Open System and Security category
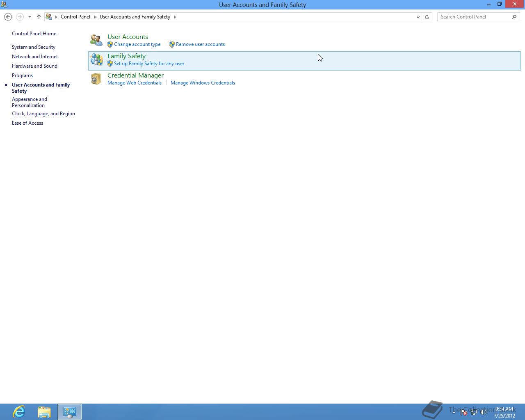The image size is (525, 420). 34,47
